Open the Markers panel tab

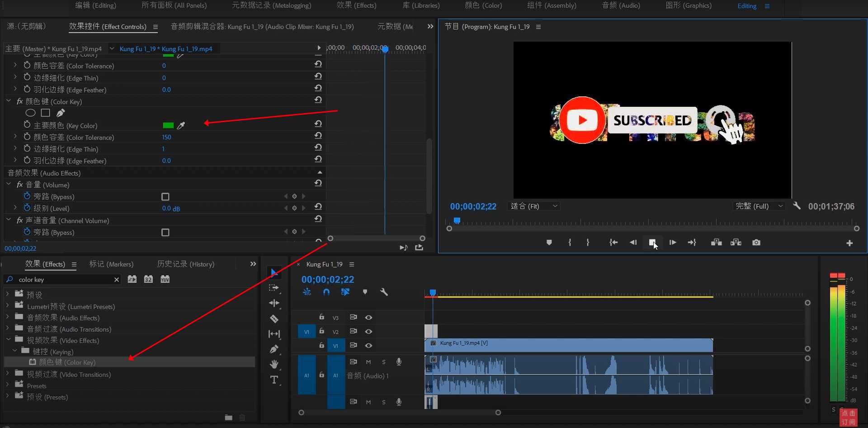111,264
